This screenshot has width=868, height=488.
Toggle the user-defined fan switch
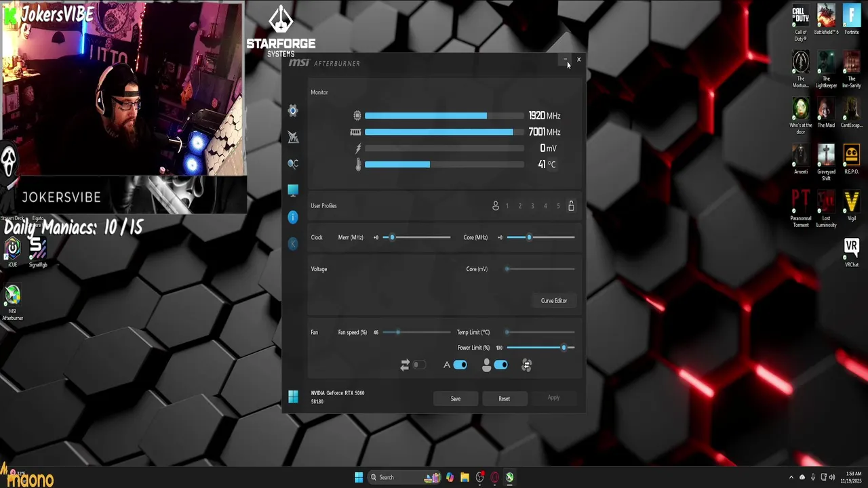pyautogui.click(x=501, y=365)
